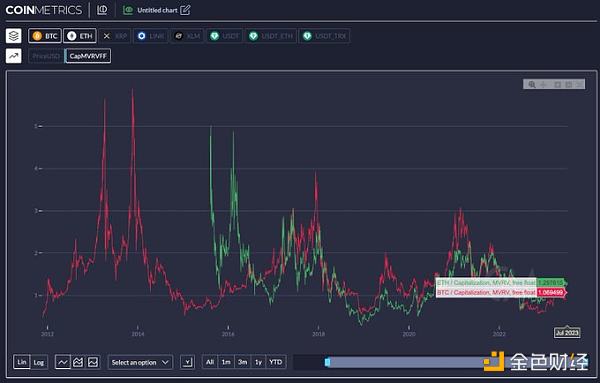600x383 pixels.
Task: Click the Bitcoin orange logo in BTC chip
Action: point(37,36)
